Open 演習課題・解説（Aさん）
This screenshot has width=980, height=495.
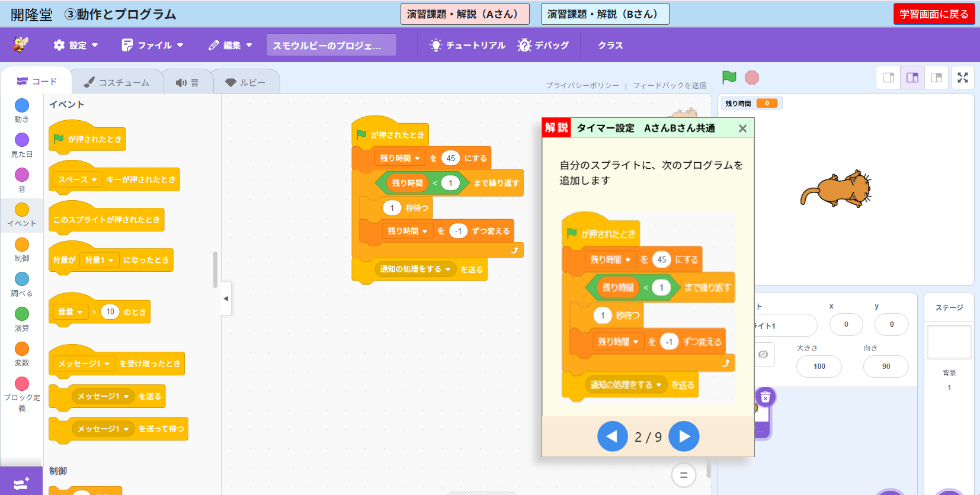465,14
